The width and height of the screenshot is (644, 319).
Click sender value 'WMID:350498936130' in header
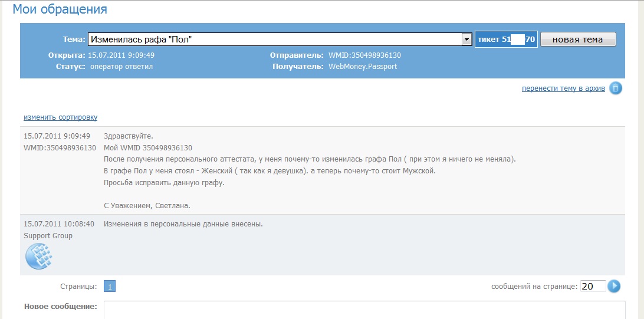364,55
